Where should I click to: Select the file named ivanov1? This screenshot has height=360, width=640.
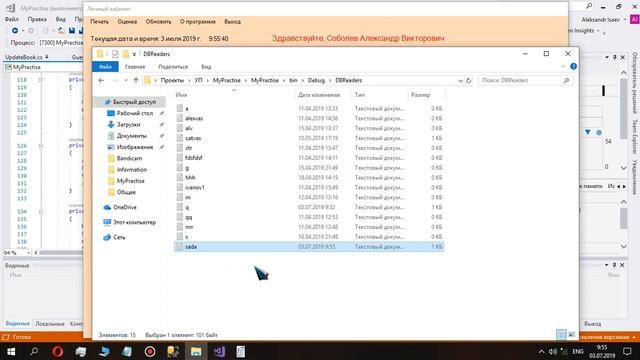pyautogui.click(x=195, y=187)
